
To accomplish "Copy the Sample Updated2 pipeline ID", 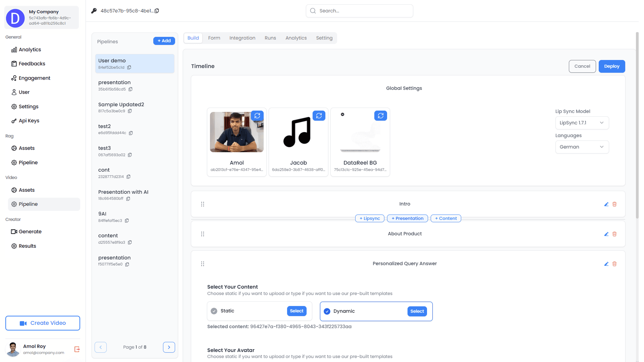I will [130, 111].
